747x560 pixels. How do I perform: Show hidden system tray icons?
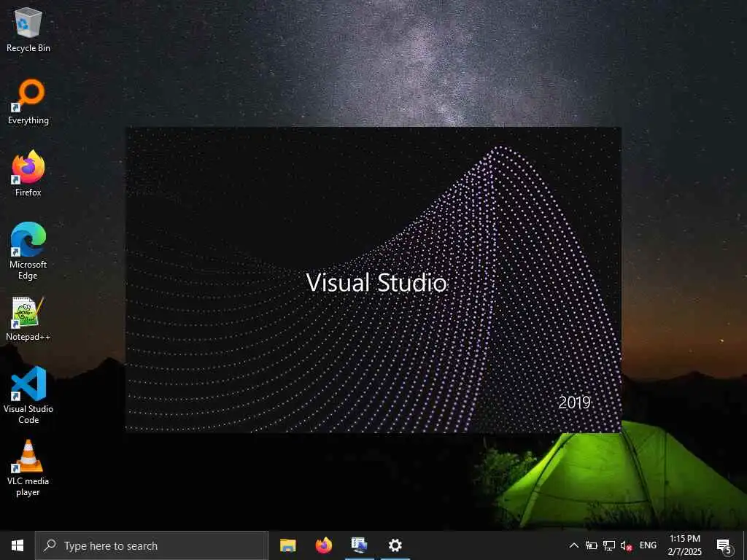(574, 545)
